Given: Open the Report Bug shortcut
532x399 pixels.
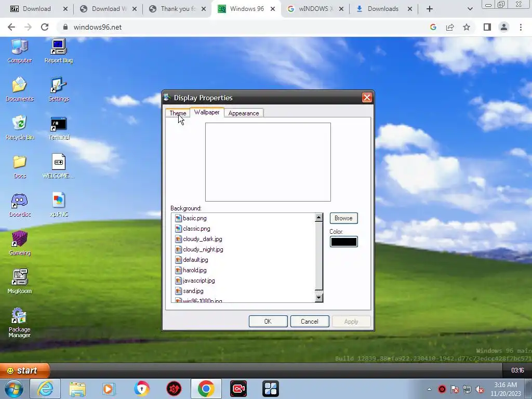Looking at the screenshot, I should tap(58, 51).
